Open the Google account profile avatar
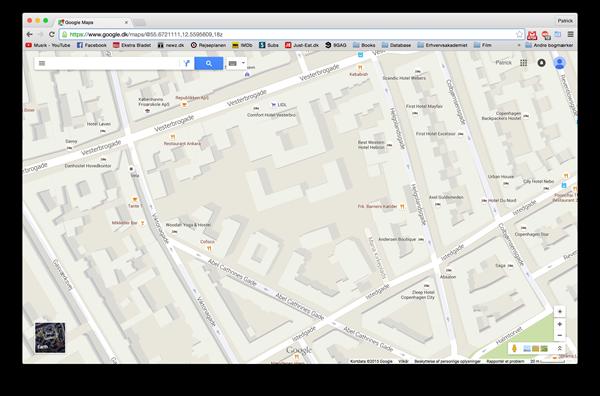The image size is (600, 396). (x=559, y=63)
